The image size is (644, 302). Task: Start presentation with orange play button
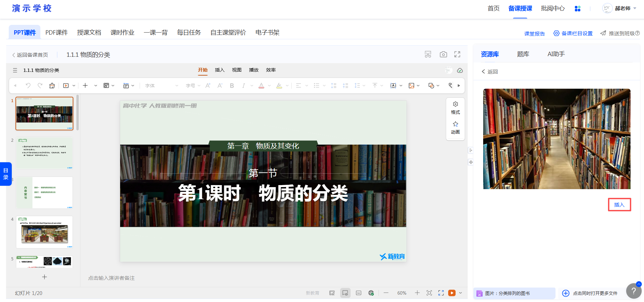click(452, 293)
